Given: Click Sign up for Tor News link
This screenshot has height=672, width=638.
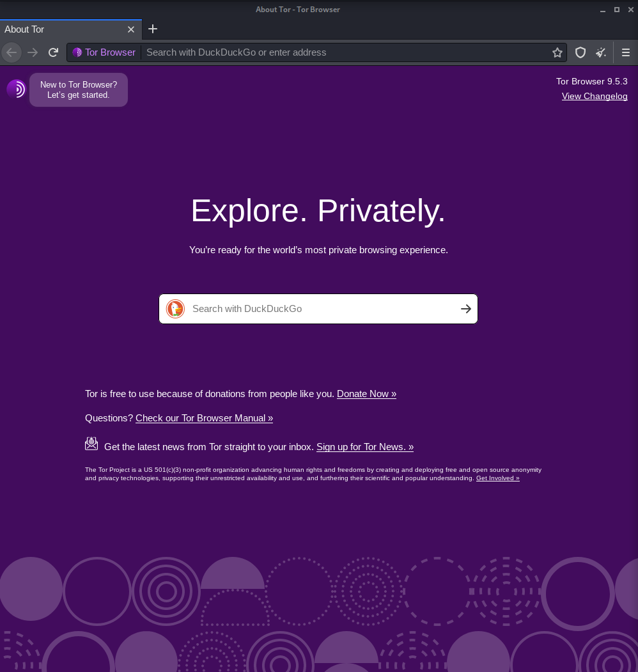Looking at the screenshot, I should tap(364, 447).
